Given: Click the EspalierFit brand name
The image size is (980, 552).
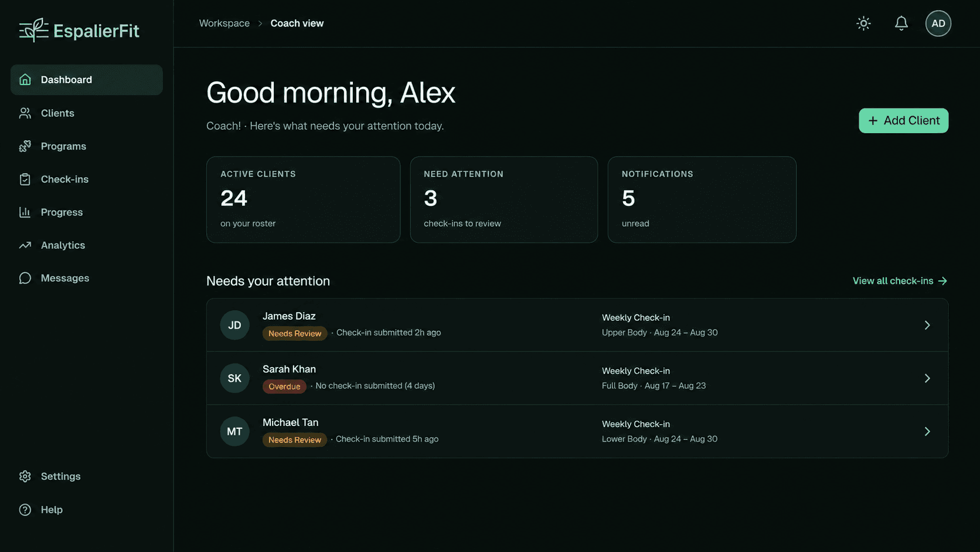Looking at the screenshot, I should (x=96, y=31).
